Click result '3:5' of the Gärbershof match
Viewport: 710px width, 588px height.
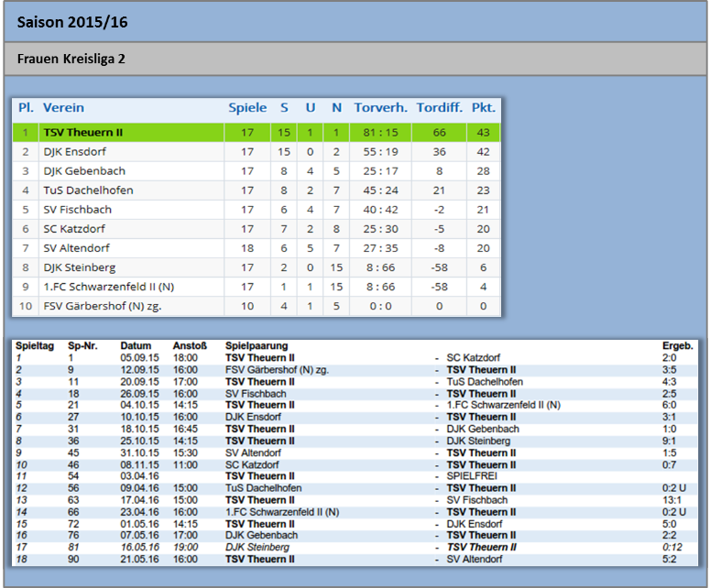(670, 370)
